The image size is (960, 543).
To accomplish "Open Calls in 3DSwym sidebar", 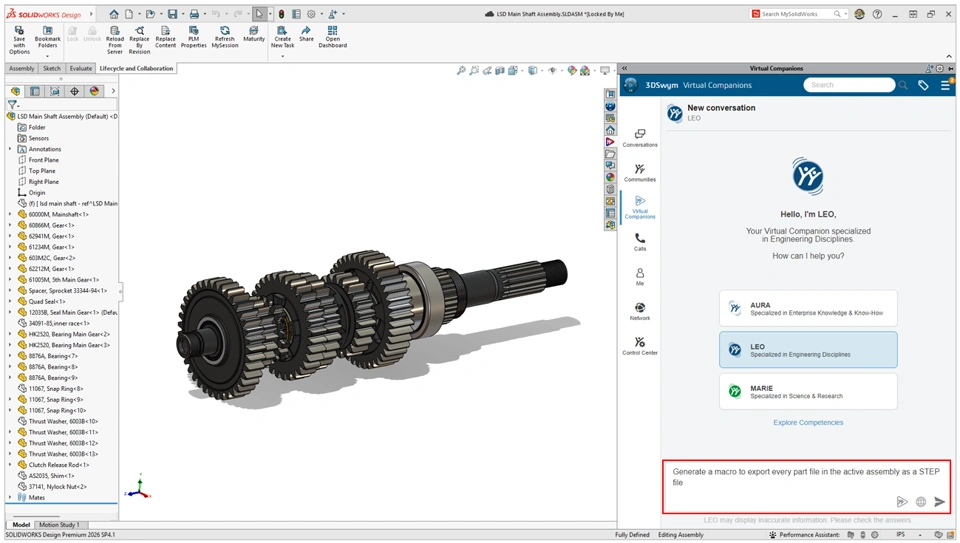I will click(x=640, y=241).
